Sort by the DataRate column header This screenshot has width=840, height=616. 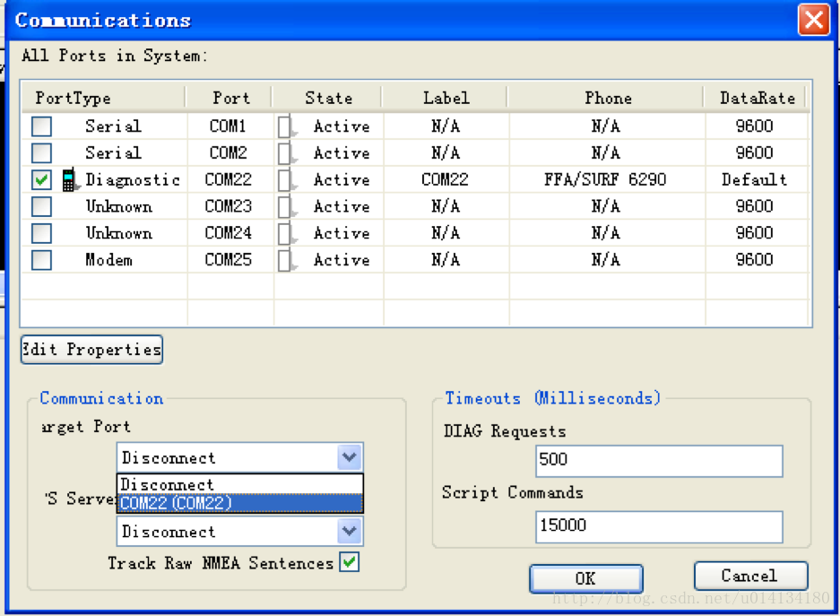pos(757,98)
